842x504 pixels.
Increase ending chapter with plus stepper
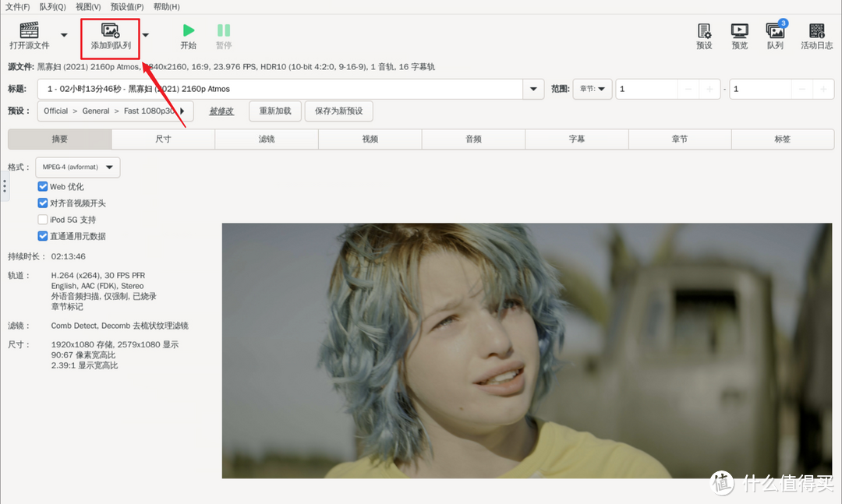[824, 89]
